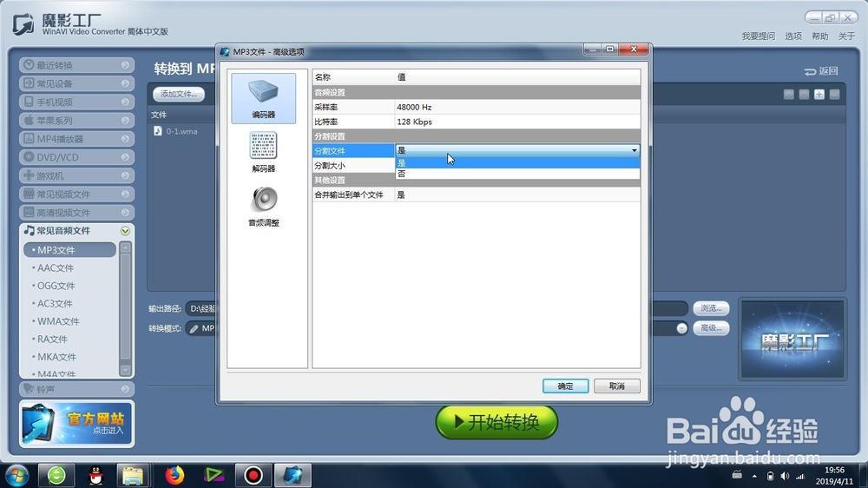Click the 魔影工厂 app logo icon
The width and height of the screenshot is (868, 488).
click(23, 24)
